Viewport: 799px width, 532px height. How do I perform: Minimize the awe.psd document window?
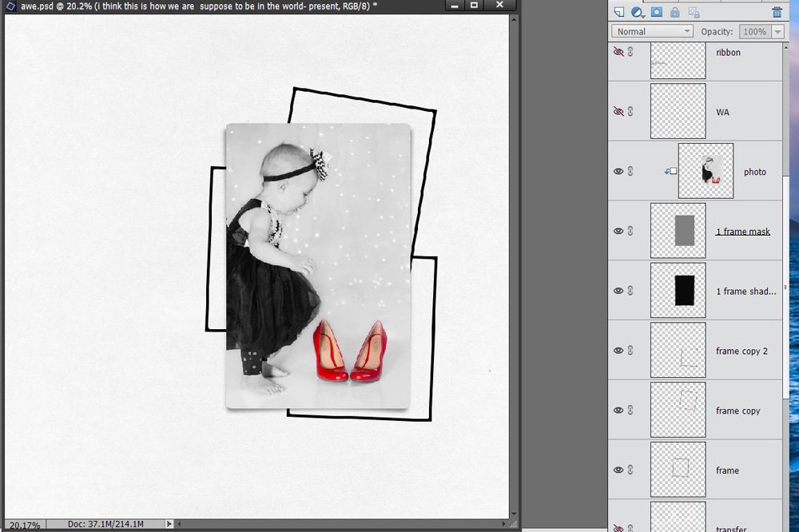(455, 6)
